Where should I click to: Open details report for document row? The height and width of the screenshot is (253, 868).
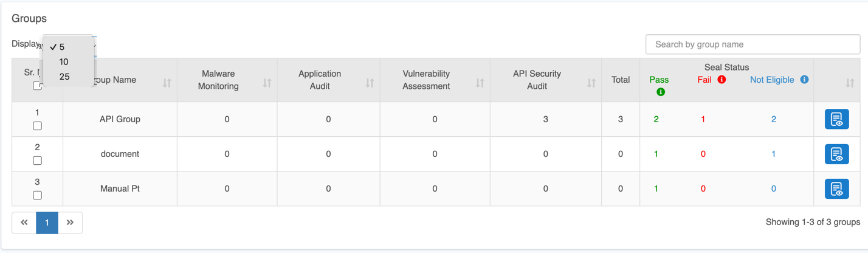(x=836, y=154)
